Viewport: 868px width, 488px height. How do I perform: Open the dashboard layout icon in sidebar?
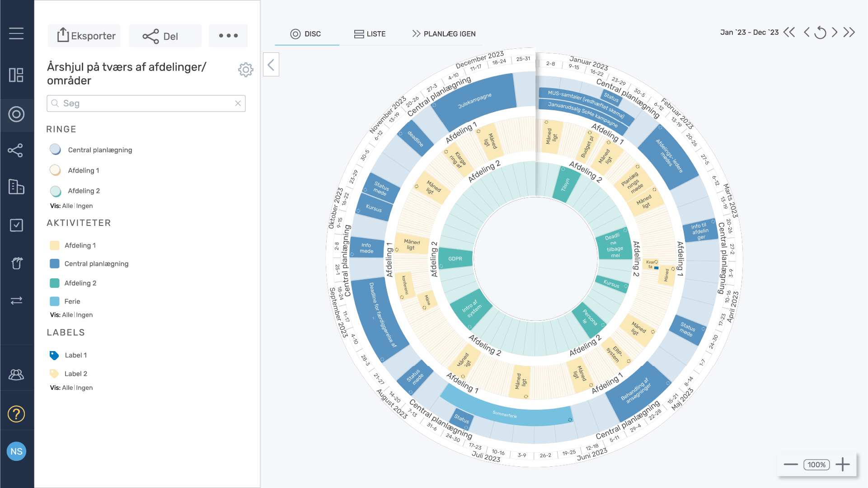click(16, 75)
